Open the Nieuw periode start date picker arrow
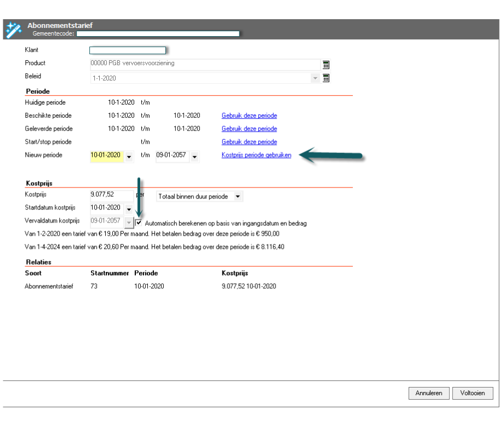 tap(129, 157)
